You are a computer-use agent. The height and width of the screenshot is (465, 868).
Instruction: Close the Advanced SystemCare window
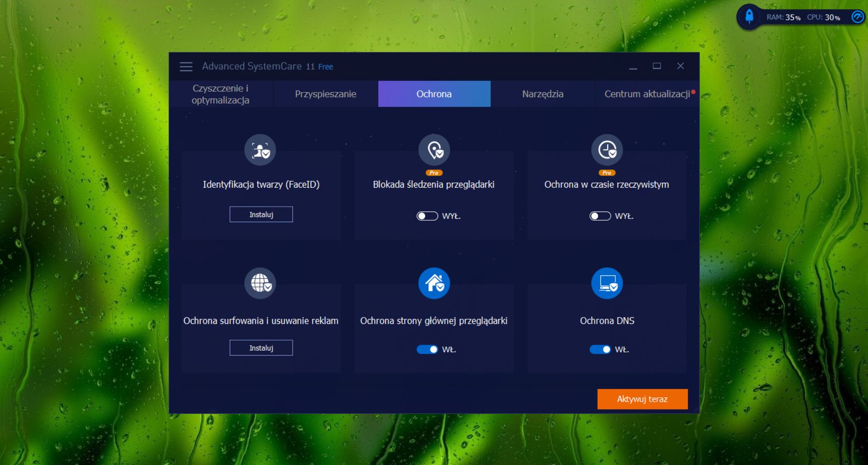click(680, 66)
